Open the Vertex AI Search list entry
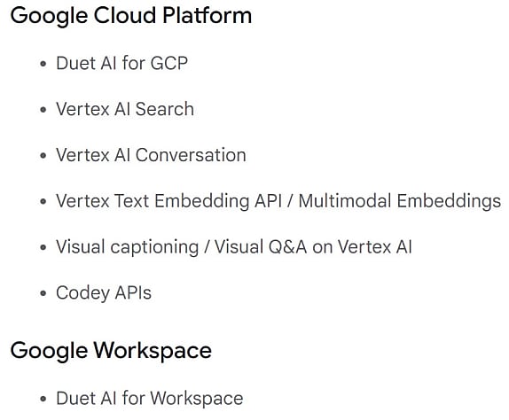 (x=125, y=109)
